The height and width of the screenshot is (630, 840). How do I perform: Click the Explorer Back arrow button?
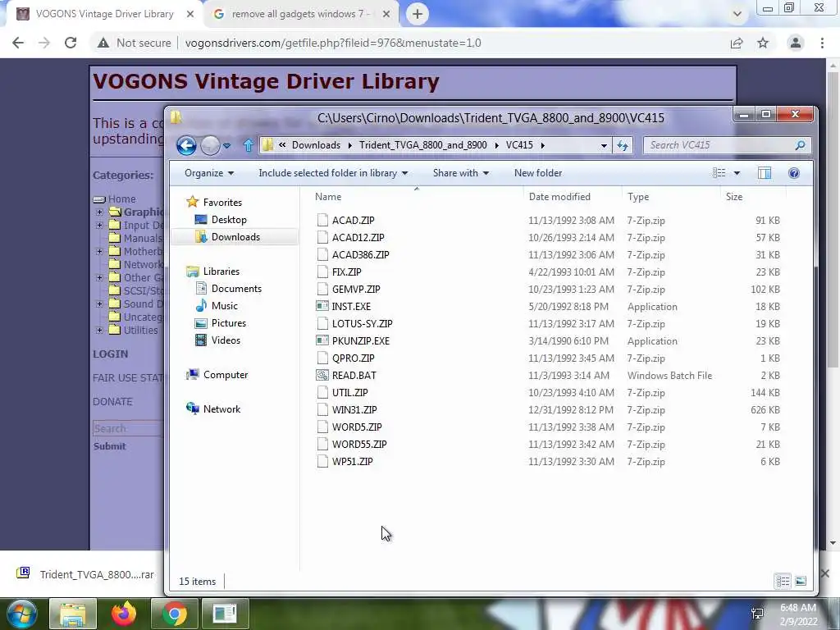click(186, 145)
